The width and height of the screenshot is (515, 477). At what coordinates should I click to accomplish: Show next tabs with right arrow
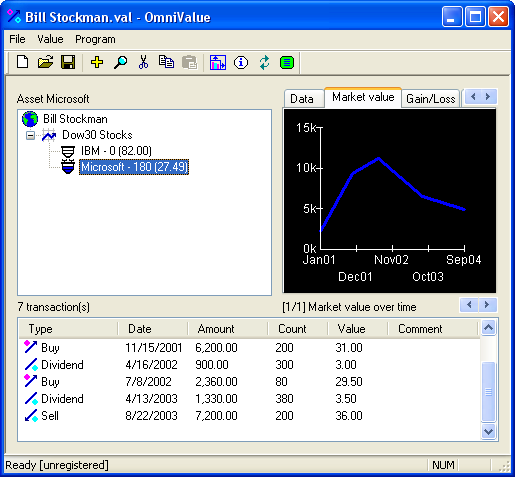coord(488,97)
